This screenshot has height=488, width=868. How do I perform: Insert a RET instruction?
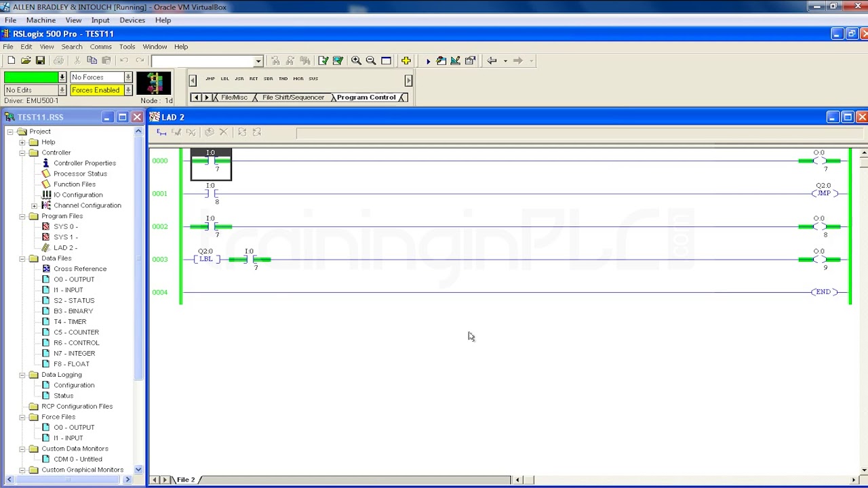254,79
